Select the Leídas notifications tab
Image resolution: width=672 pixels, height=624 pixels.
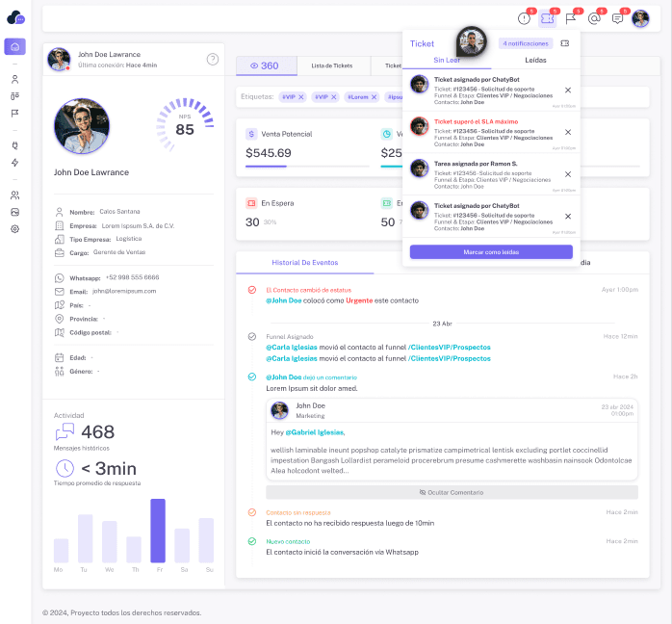535,60
